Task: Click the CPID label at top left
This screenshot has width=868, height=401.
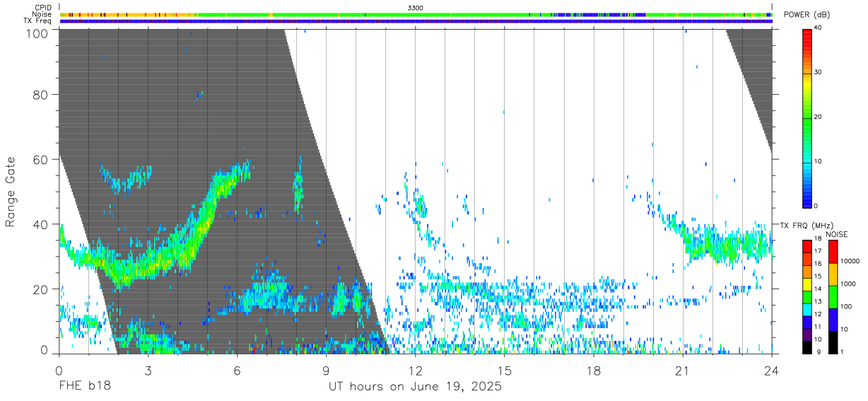Action: pyautogui.click(x=43, y=7)
